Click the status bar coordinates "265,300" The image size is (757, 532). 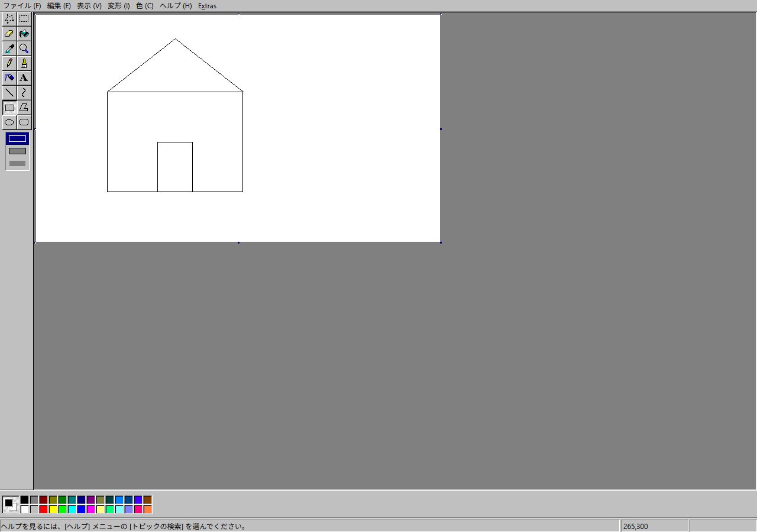tap(635, 526)
